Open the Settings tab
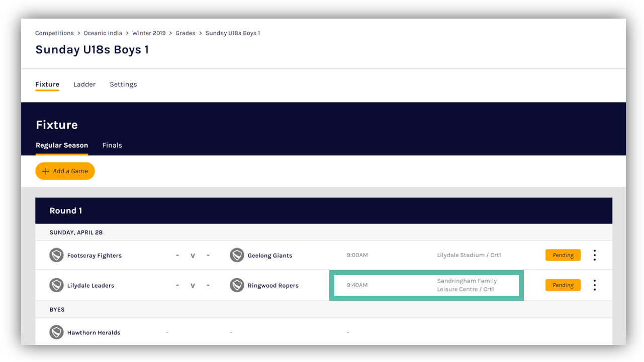This screenshot has height=362, width=644. (x=123, y=84)
